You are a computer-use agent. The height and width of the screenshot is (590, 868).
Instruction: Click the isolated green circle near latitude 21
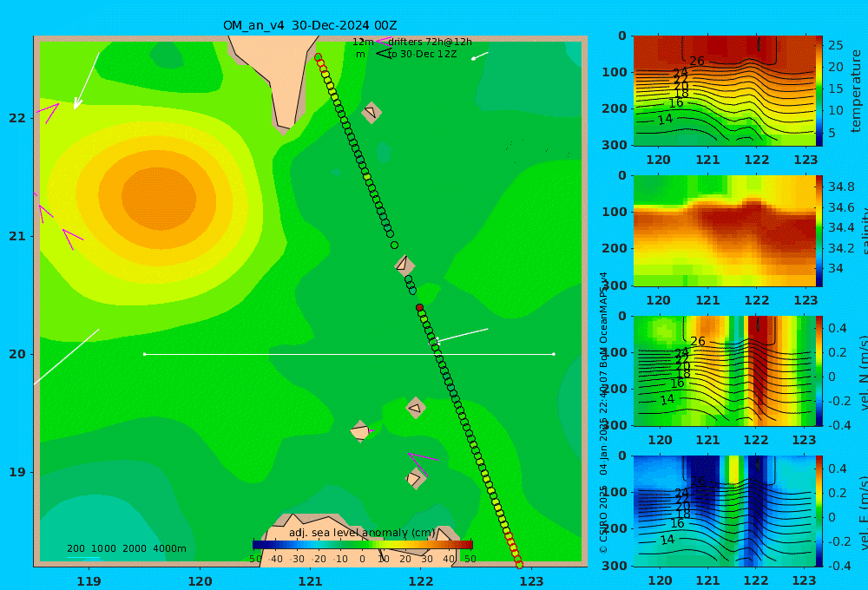coord(394,246)
